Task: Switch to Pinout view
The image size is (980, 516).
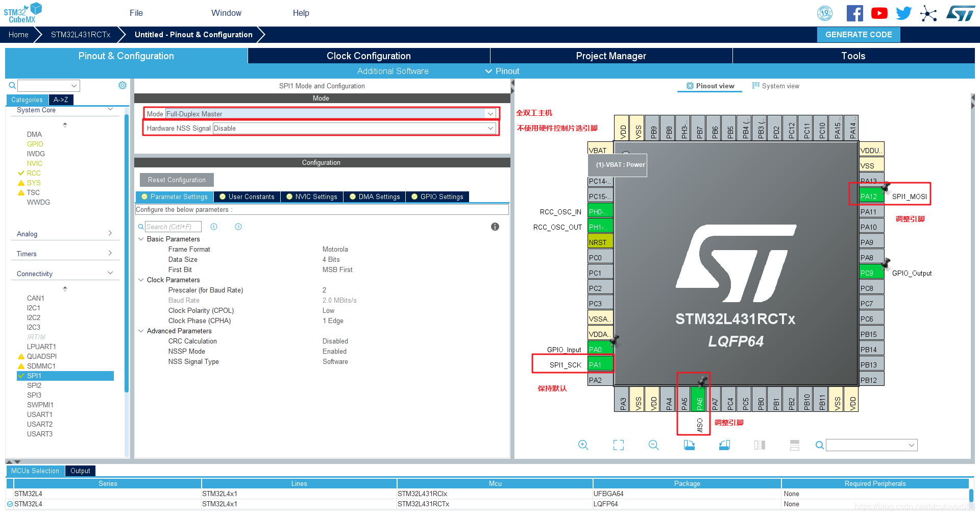Action: click(709, 86)
